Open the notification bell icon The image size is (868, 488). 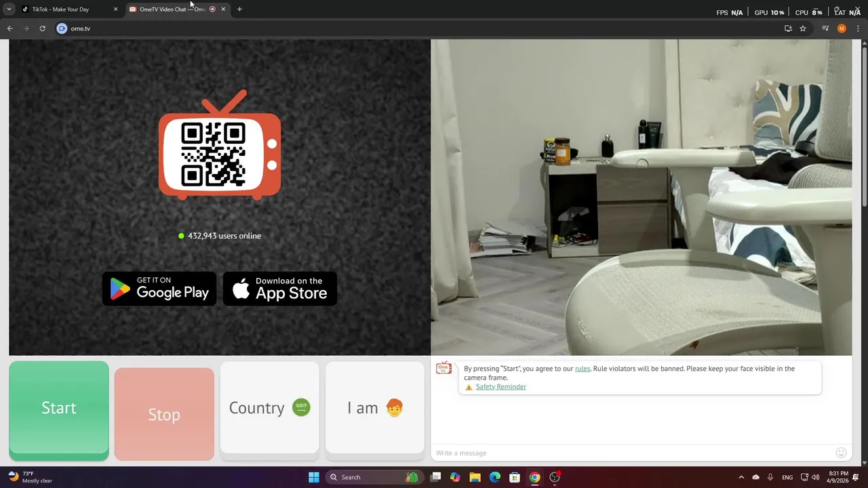pyautogui.click(x=856, y=477)
